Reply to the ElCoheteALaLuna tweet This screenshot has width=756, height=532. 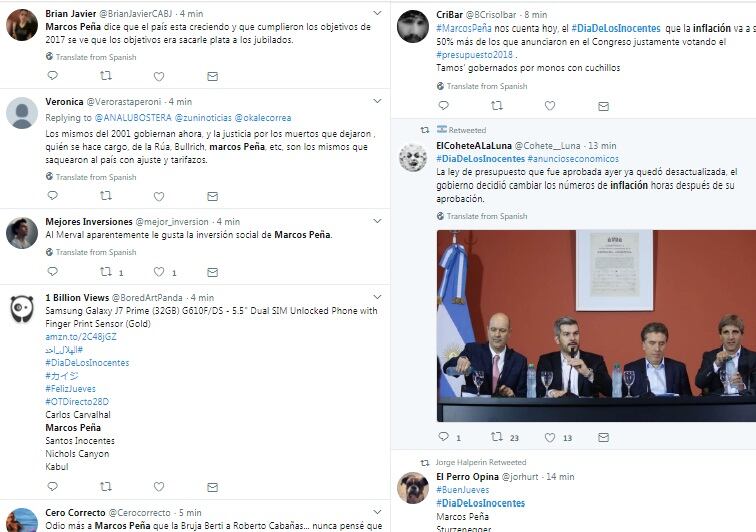(444, 437)
